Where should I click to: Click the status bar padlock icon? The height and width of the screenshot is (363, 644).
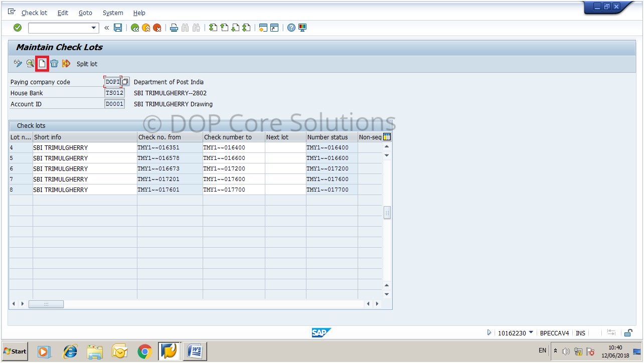point(628,332)
